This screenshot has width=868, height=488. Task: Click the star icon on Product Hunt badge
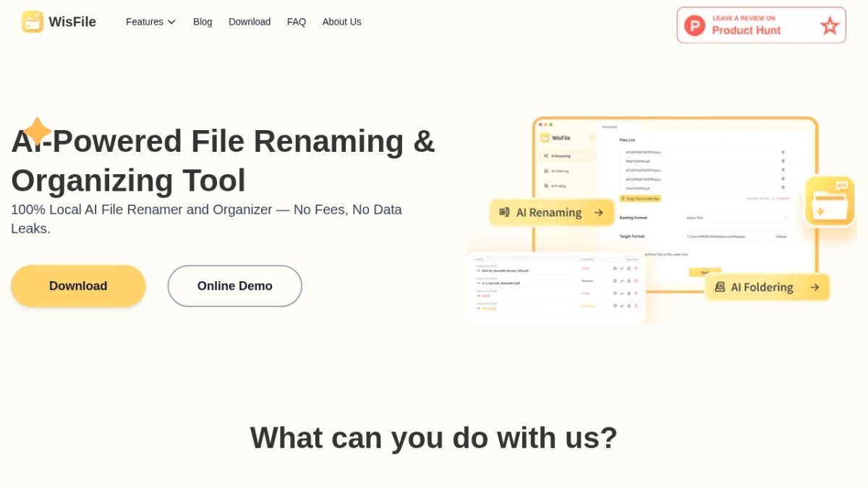tap(830, 26)
